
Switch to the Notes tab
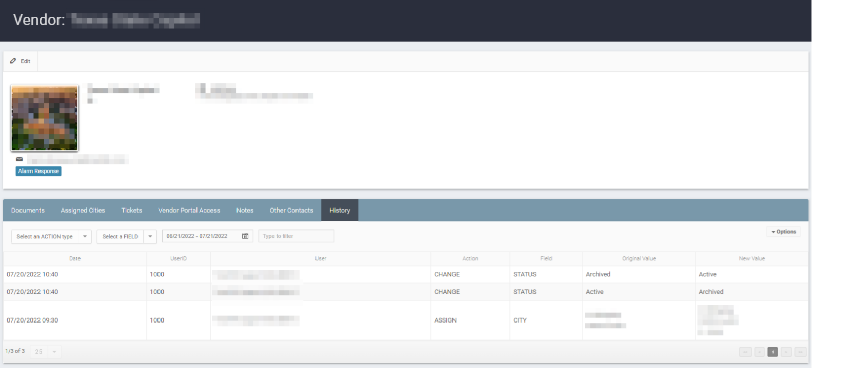245,211
